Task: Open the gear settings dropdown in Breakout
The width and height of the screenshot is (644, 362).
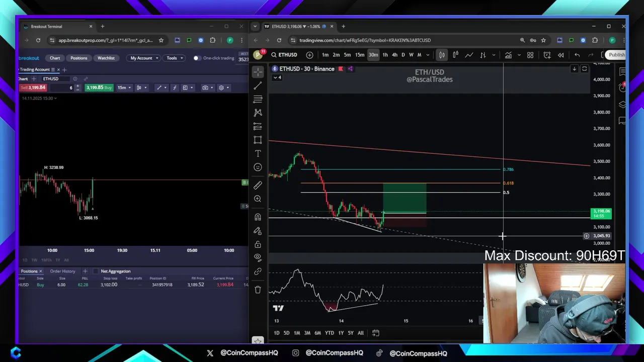Action: [x=223, y=87]
